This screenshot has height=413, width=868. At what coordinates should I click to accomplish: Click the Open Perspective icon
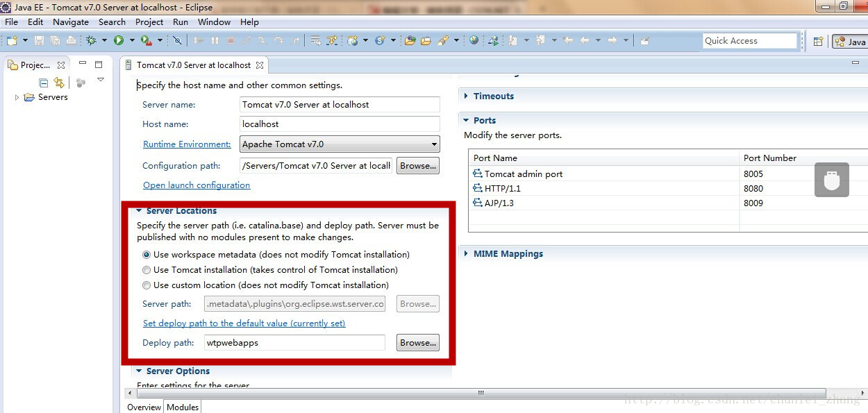[x=818, y=41]
